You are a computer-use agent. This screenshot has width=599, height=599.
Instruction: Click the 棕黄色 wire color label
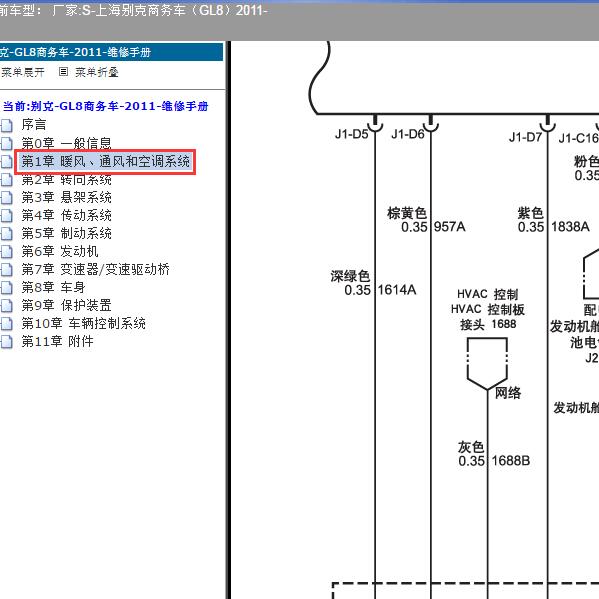[407, 213]
